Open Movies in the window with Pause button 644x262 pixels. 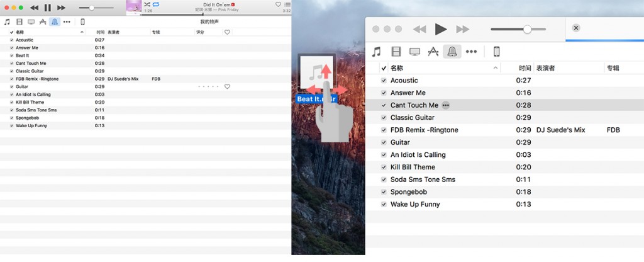[18, 21]
